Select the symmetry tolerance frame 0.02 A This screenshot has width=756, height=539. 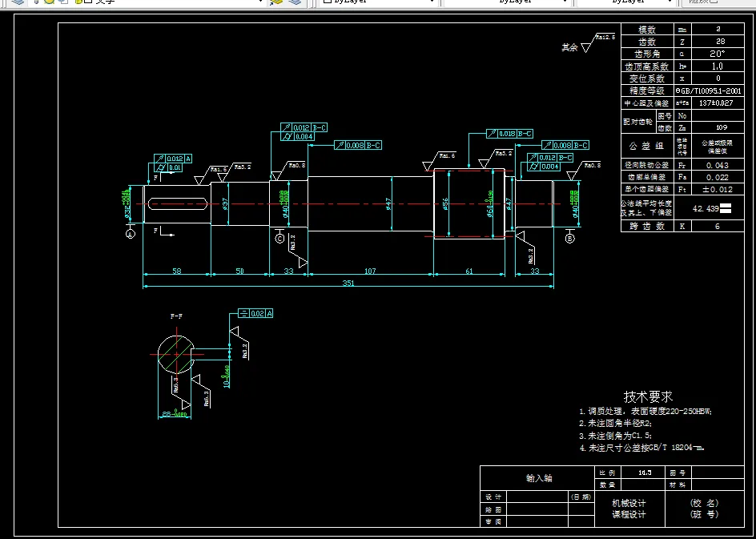tap(256, 313)
